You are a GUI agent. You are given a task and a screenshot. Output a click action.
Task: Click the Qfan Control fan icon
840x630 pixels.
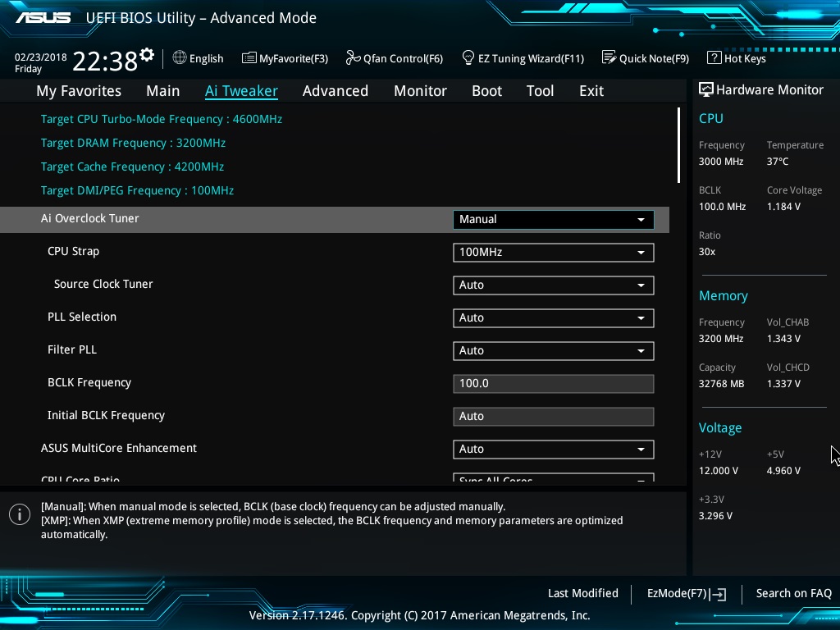(353, 57)
